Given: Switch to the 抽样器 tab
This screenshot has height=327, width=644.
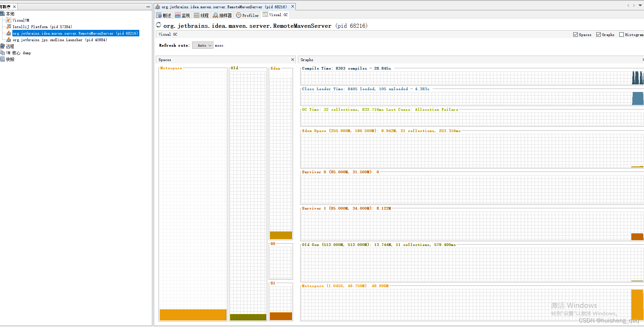Looking at the screenshot, I should tap(222, 15).
